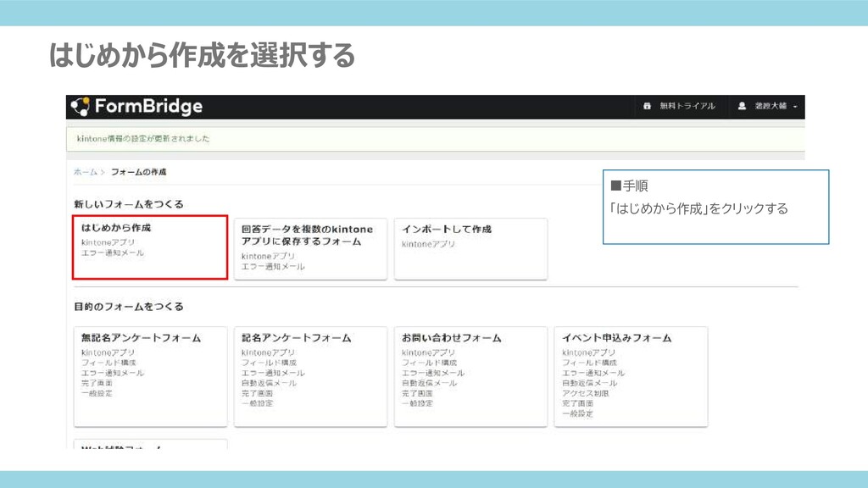Select the はじめから作成 card
The height and width of the screenshot is (488, 868).
[150, 247]
